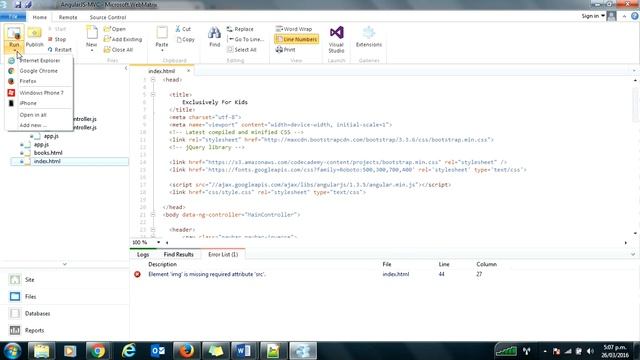
Task: Expand the index.html tree node
Action: pyautogui.click(x=22, y=162)
